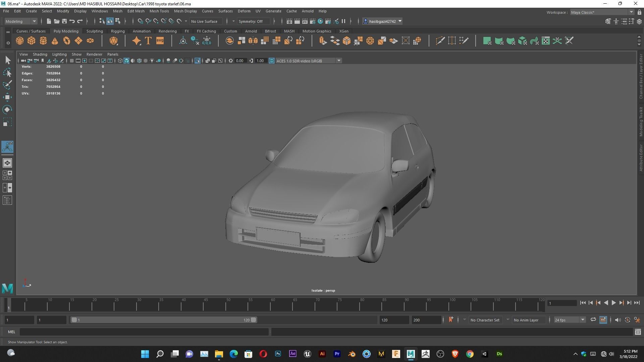Select the Lasso tool in the toolbox
Image resolution: width=644 pixels, height=362 pixels.
7,73
